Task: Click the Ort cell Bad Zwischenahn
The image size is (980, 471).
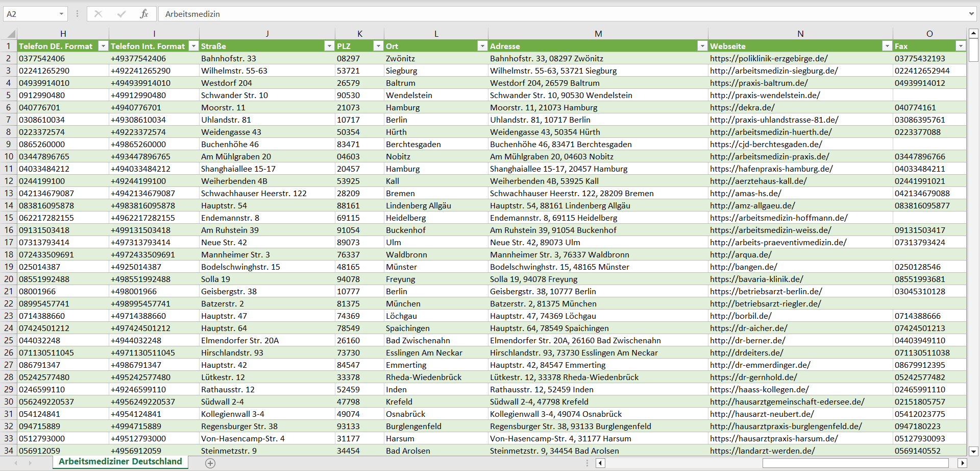Action: point(436,340)
